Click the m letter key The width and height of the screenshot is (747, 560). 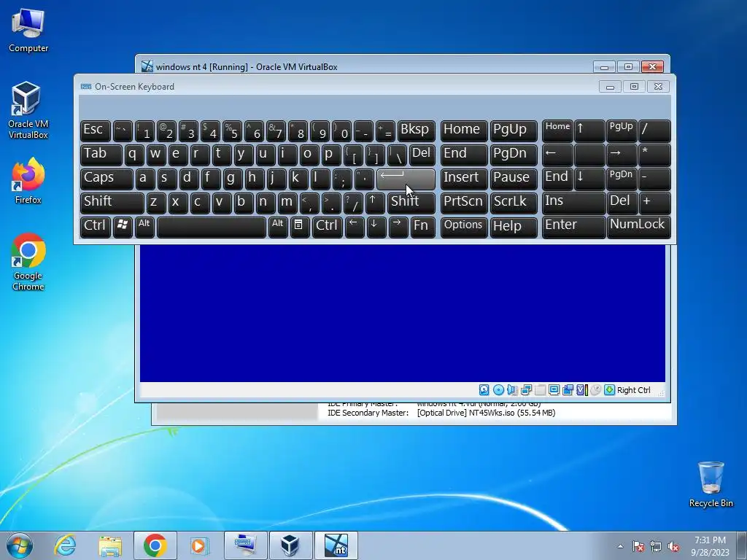tap(286, 203)
